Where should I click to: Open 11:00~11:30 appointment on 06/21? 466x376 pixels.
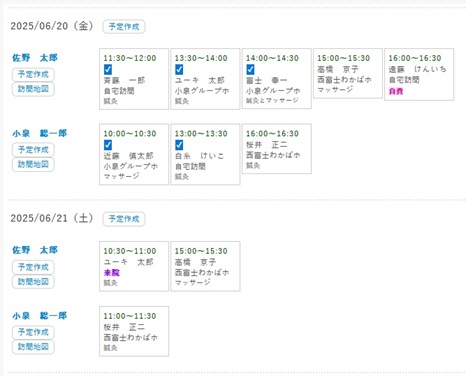pos(134,331)
